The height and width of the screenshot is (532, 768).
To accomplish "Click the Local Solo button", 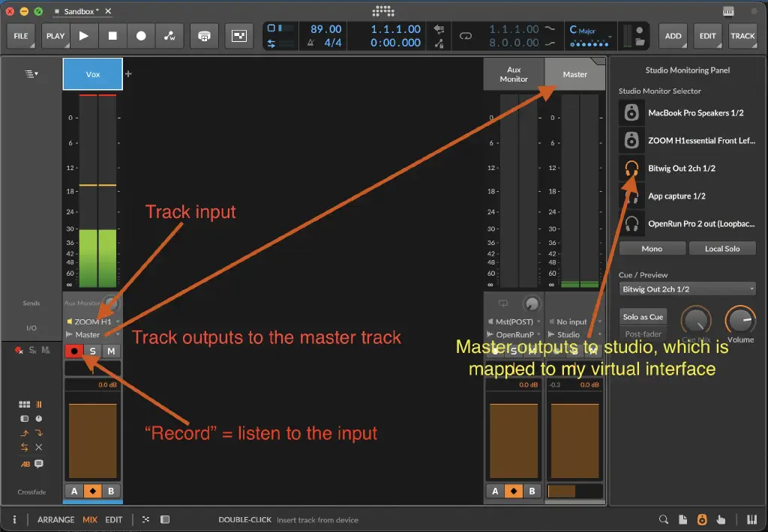I will 722,248.
